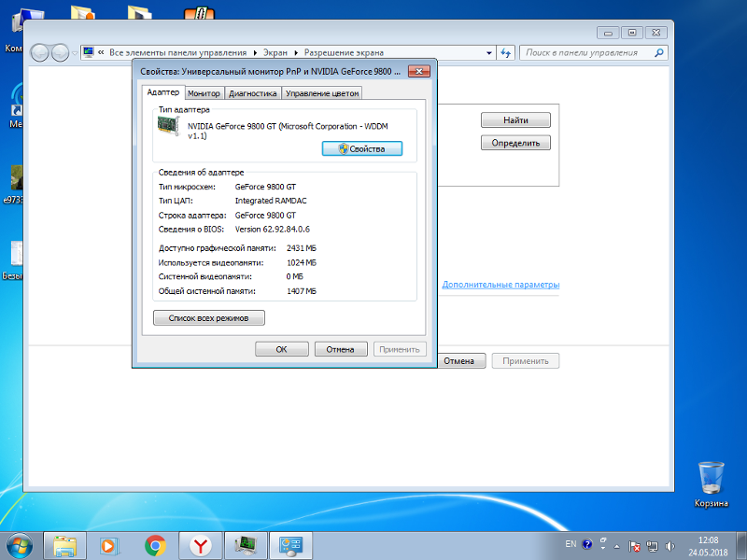Maximize the Screen Resolution window
747x560 pixels.
(632, 33)
